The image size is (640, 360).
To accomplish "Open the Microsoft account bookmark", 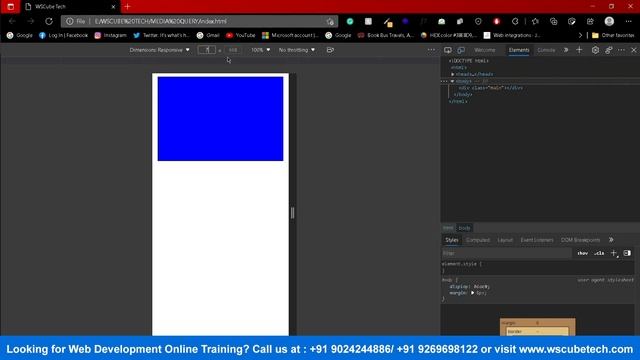I will 290,36.
